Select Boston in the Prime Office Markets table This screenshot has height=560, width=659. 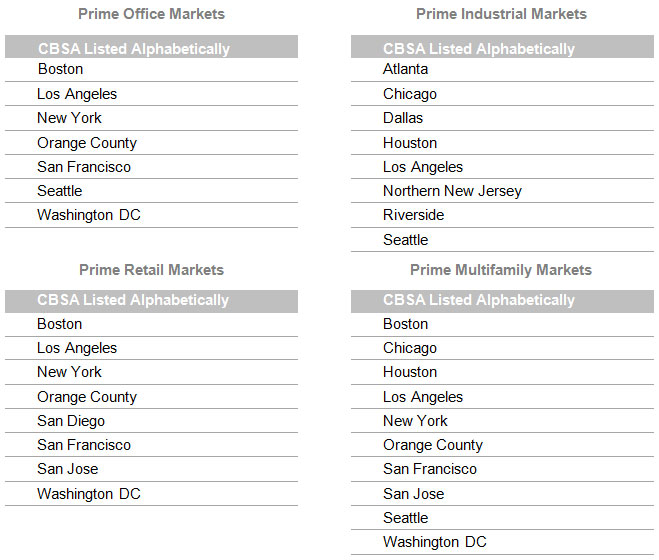[60, 69]
